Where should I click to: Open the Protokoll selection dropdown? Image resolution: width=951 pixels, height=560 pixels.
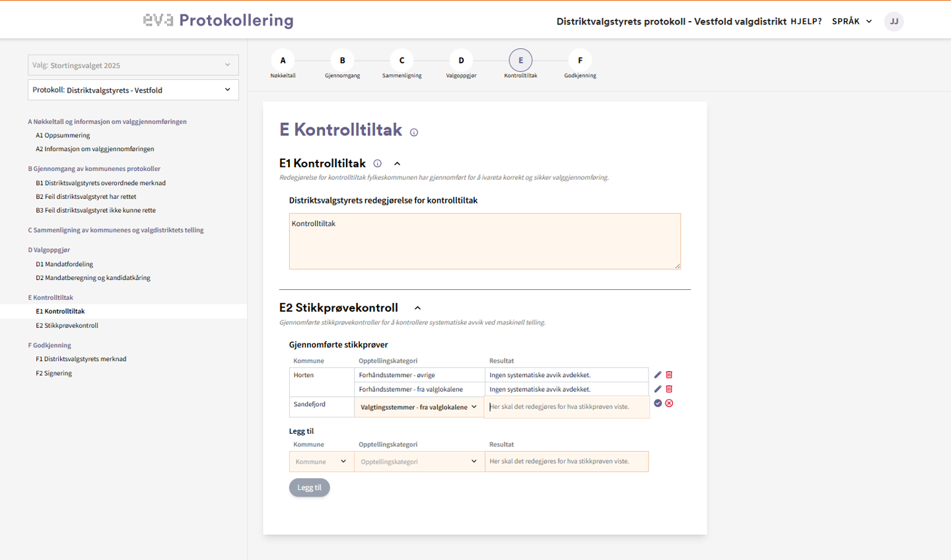133,90
